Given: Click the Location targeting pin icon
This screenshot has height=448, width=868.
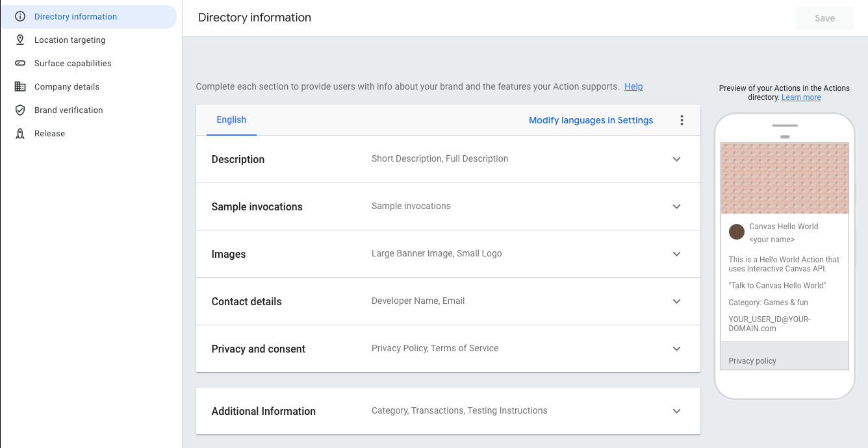Looking at the screenshot, I should click(20, 40).
